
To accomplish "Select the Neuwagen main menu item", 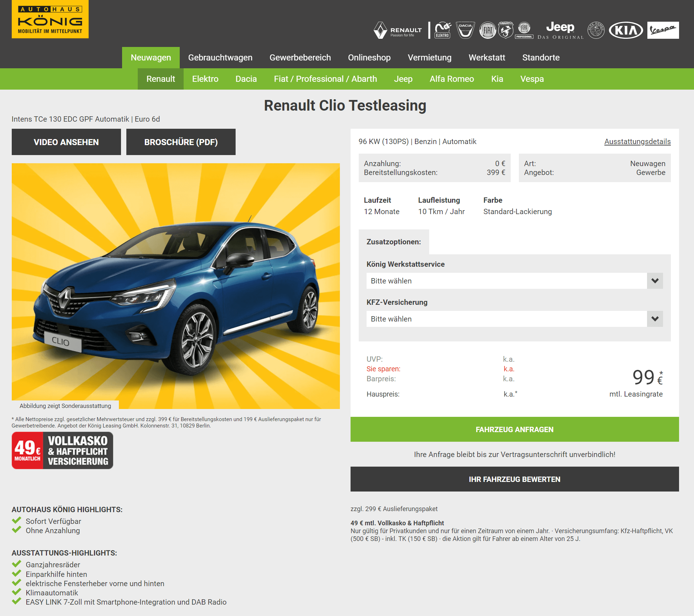I will point(151,58).
